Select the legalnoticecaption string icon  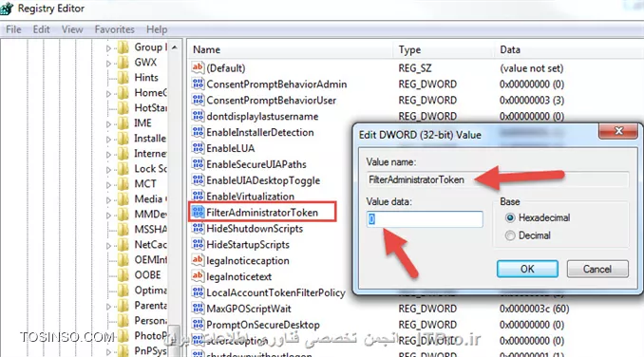198,260
